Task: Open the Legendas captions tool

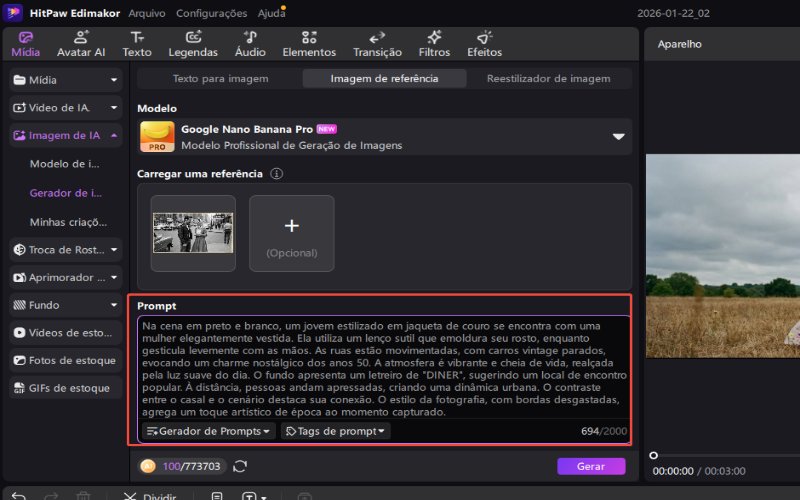Action: coord(193,44)
